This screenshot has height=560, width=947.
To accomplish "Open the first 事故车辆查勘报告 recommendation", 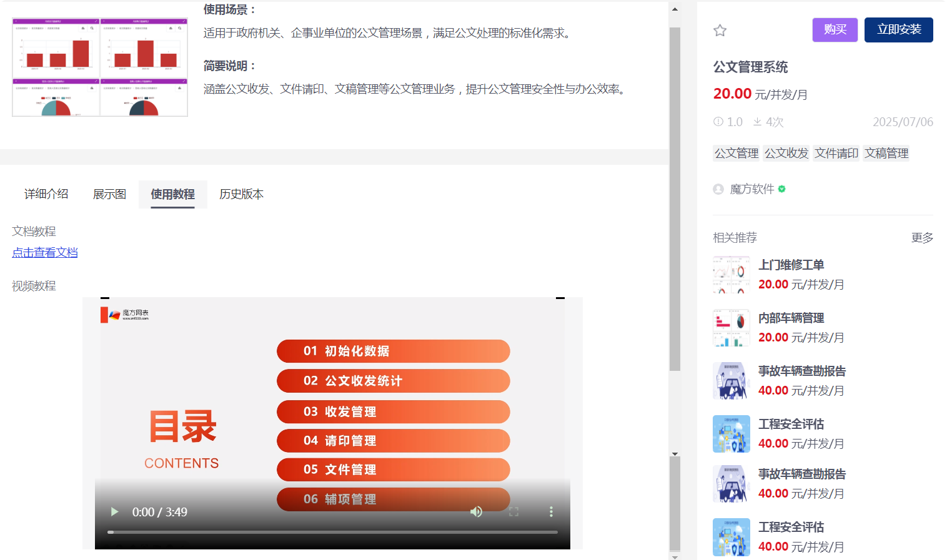I will tap(802, 371).
